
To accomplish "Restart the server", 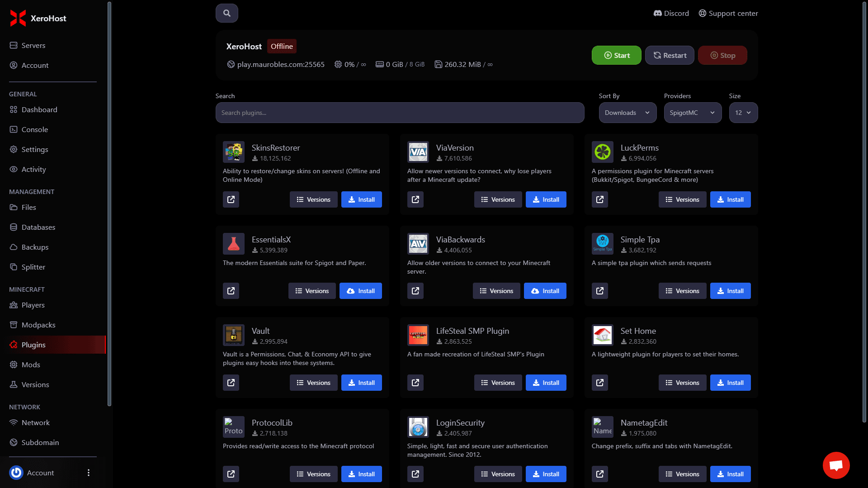I will (670, 55).
